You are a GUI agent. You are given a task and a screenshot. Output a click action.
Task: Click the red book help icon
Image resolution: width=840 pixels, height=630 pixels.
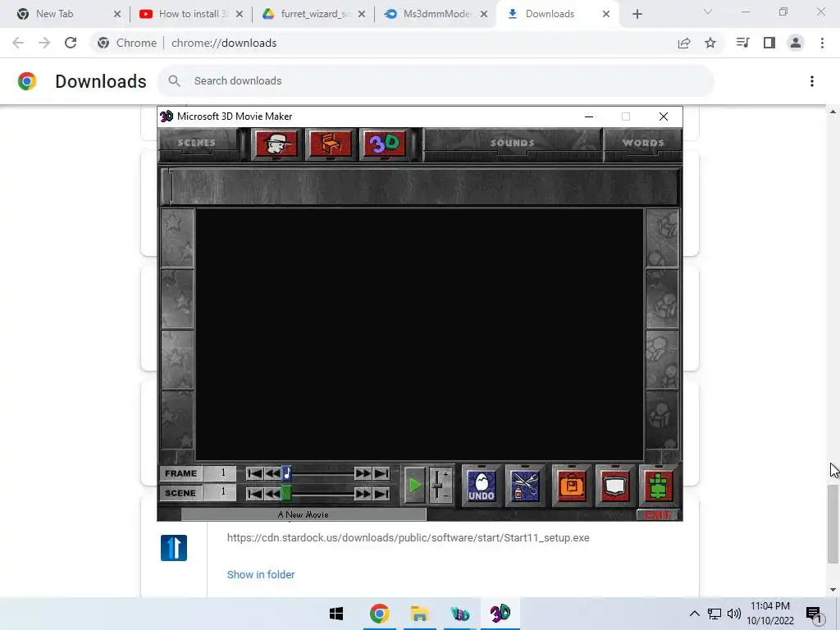tap(615, 486)
